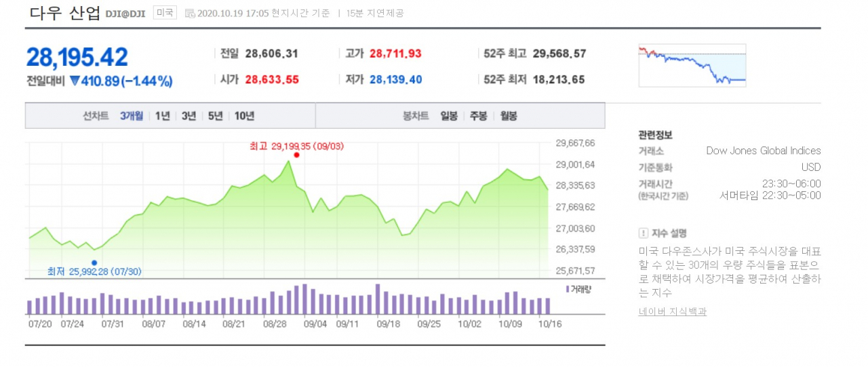Click the 25,671.57 y-axis value
Image resolution: width=868 pixels, height=367 pixels.
[575, 271]
